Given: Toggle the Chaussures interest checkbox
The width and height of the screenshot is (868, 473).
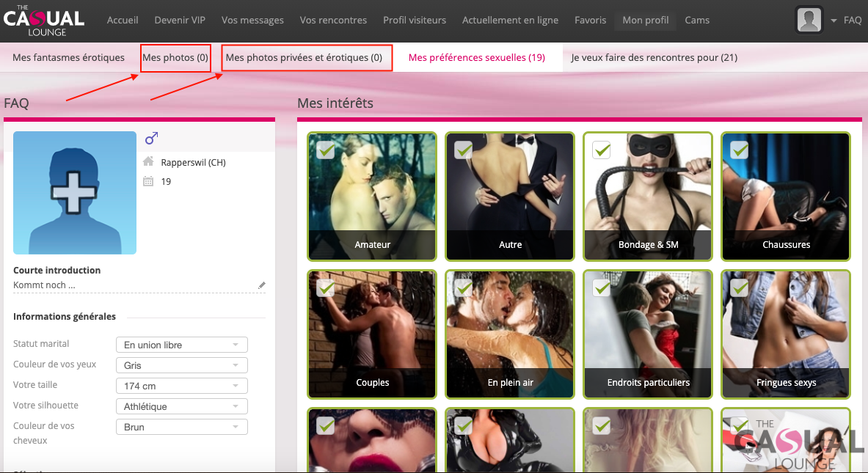Looking at the screenshot, I should pos(740,150).
